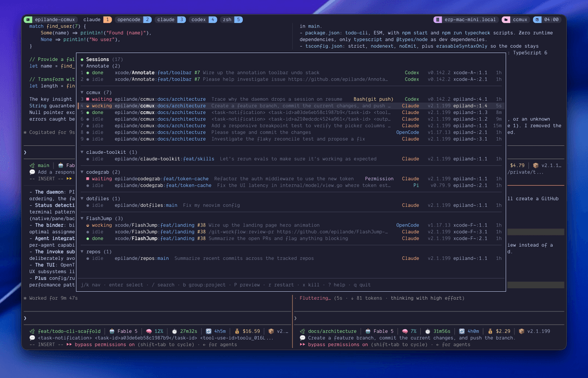The height and width of the screenshot is (378, 588).
Task: Click the 'b group:project' hint in footer
Action: [x=204, y=284]
